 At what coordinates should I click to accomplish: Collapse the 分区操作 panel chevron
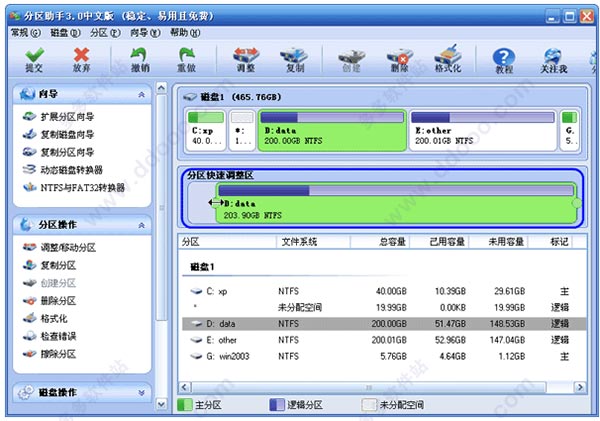[x=141, y=225]
